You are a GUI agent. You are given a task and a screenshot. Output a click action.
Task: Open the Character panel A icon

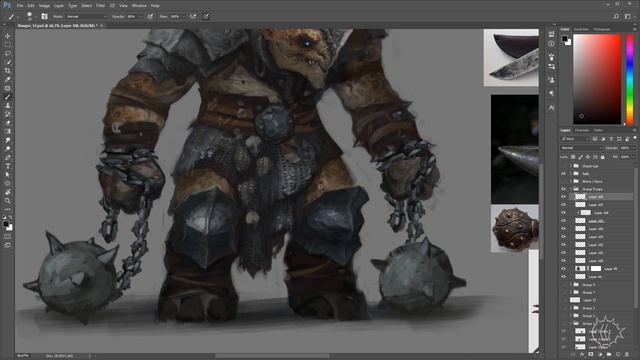[551, 107]
